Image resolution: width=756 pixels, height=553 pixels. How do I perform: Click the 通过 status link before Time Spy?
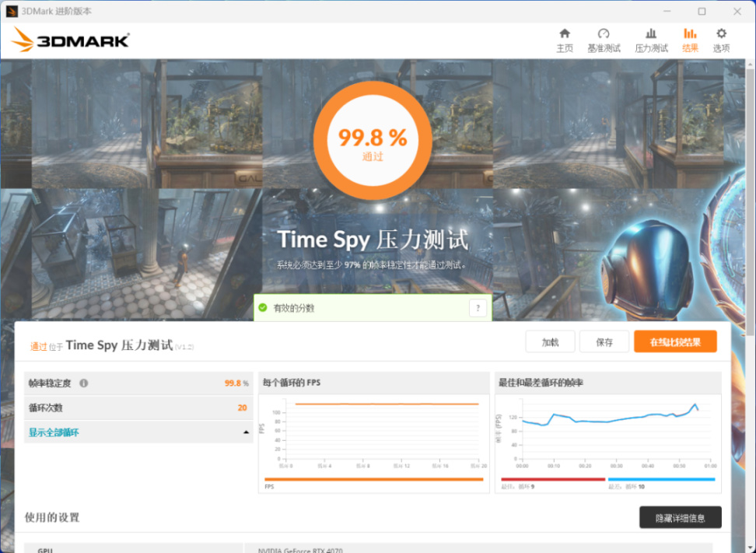click(39, 347)
